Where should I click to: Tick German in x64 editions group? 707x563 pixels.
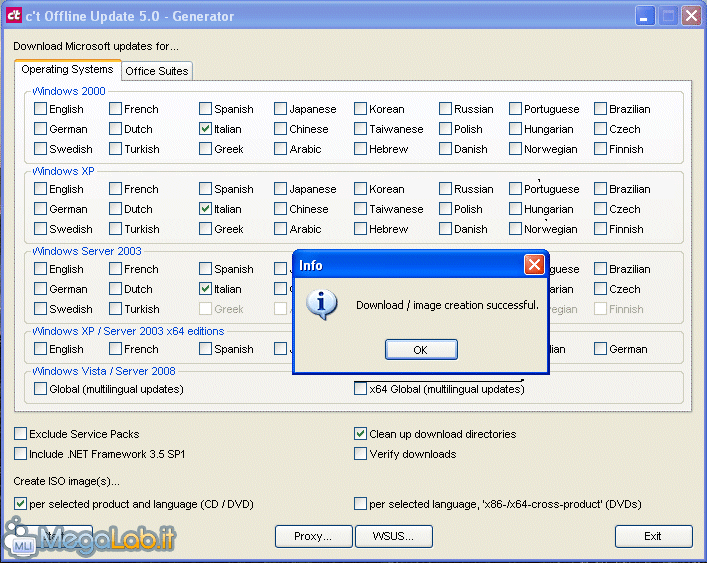tap(600, 349)
